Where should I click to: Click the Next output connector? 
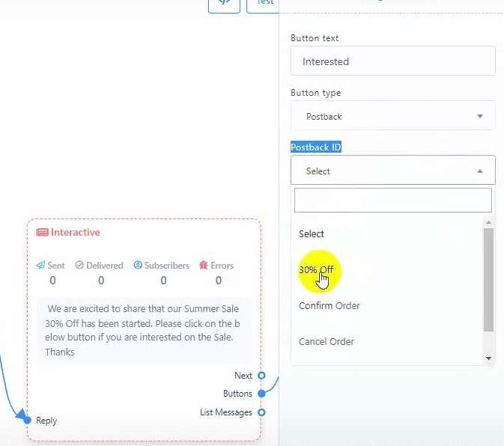coord(261,376)
